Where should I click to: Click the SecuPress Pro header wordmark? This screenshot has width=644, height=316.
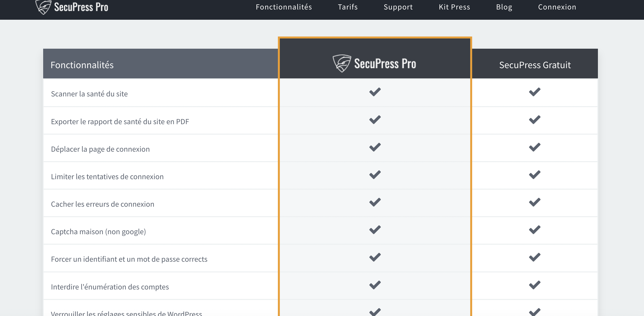(x=81, y=7)
